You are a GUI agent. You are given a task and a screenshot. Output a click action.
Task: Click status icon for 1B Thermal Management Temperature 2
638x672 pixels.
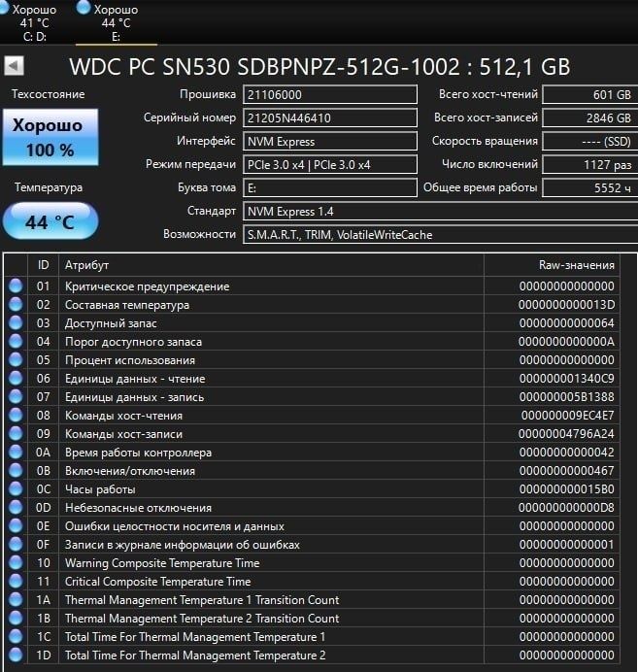[x=16, y=618]
